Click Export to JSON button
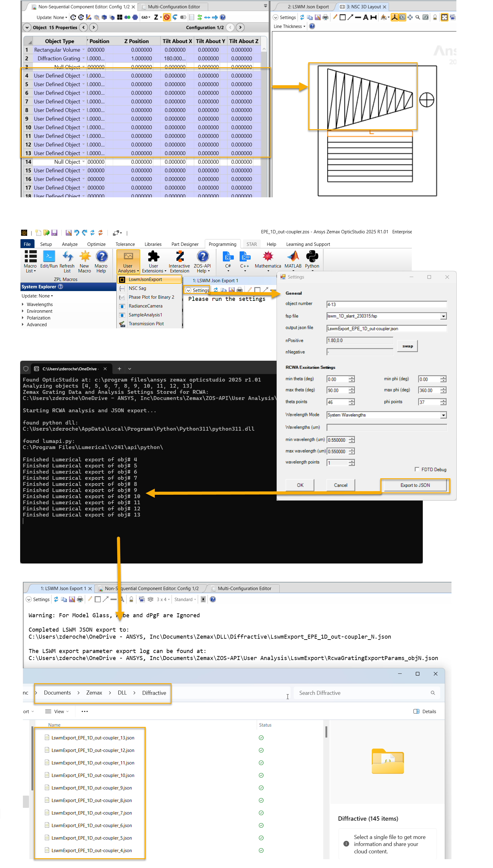This screenshot has height=868, width=493. click(415, 485)
